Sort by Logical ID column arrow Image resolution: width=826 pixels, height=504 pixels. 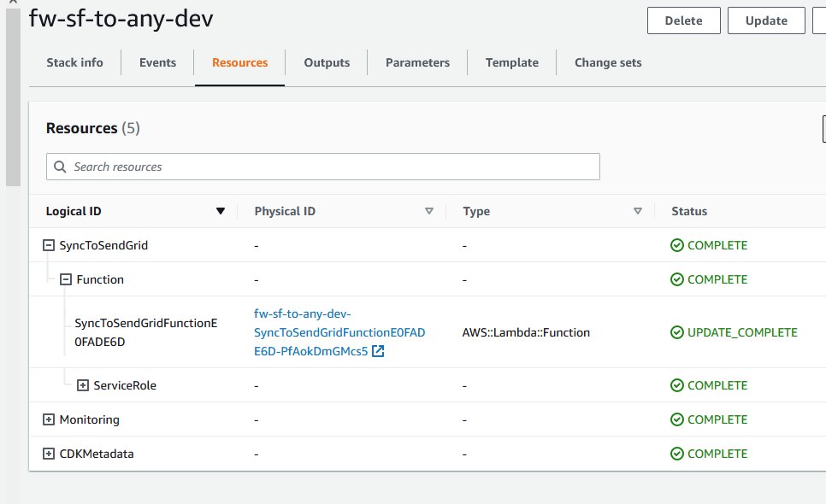coord(221,211)
